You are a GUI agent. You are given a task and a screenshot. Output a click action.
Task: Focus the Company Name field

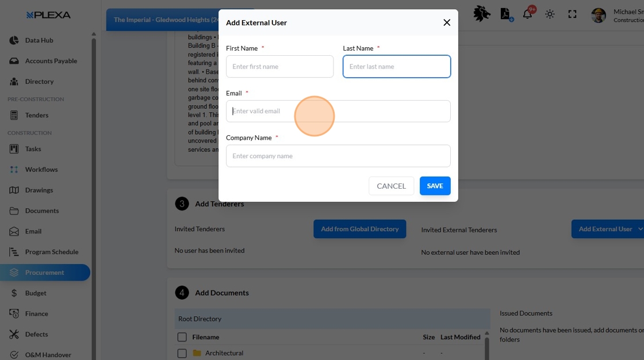tap(338, 156)
